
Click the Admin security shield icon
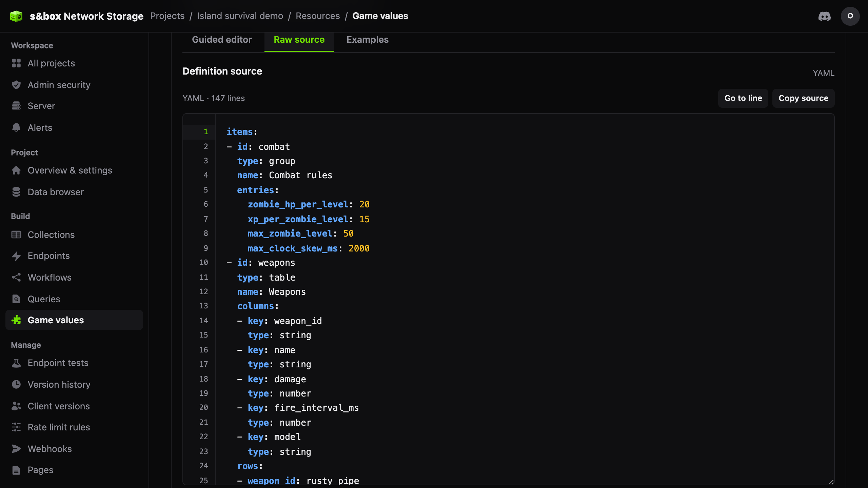16,85
